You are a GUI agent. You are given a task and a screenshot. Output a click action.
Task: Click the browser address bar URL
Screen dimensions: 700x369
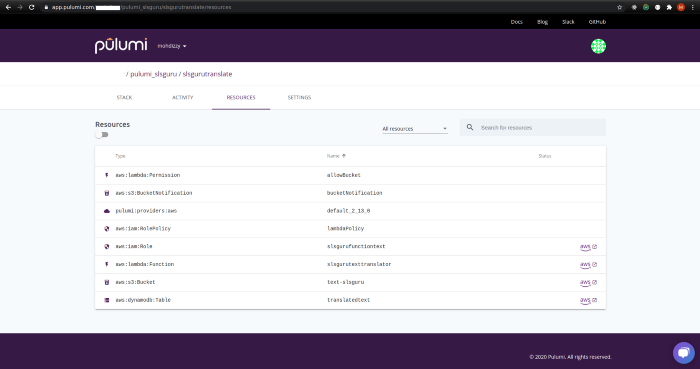[x=141, y=7]
